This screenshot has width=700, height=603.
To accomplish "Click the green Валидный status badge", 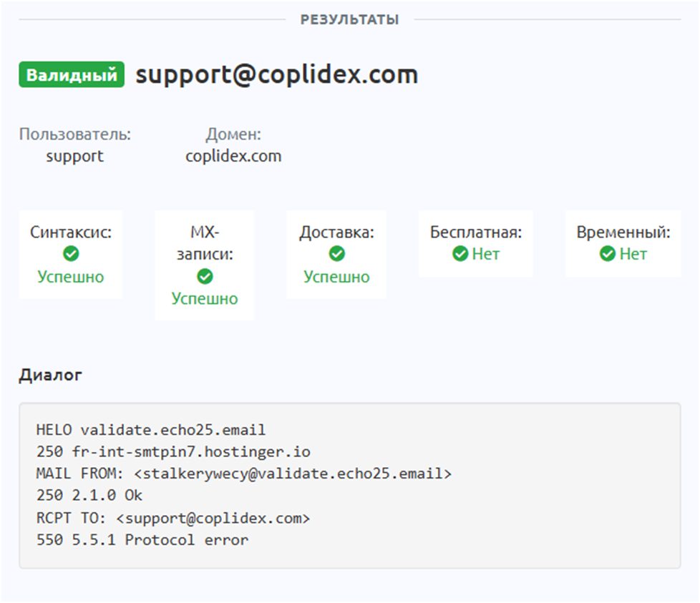I will (x=72, y=75).
